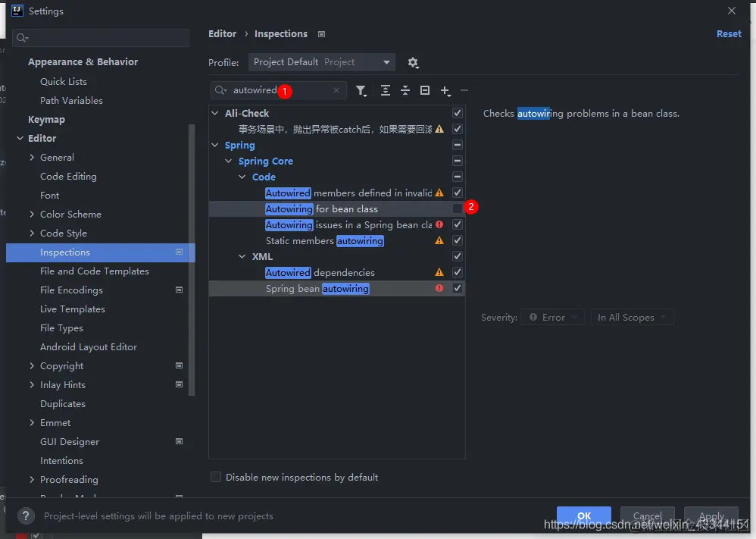Viewport: 756px width, 539px height.
Task: Open the Keymap settings page
Action: 46,119
